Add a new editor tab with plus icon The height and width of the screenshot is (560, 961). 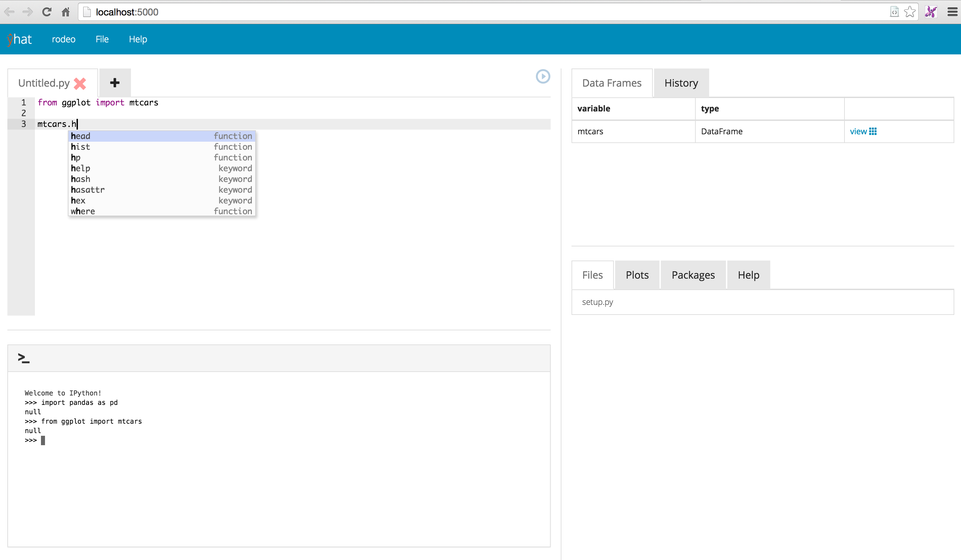tap(115, 83)
